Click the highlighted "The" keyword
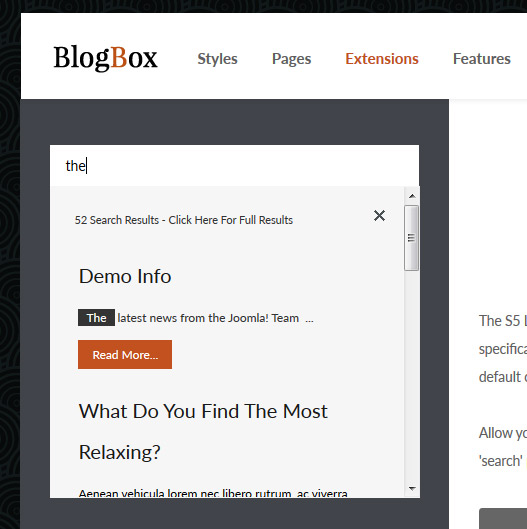 (96, 317)
